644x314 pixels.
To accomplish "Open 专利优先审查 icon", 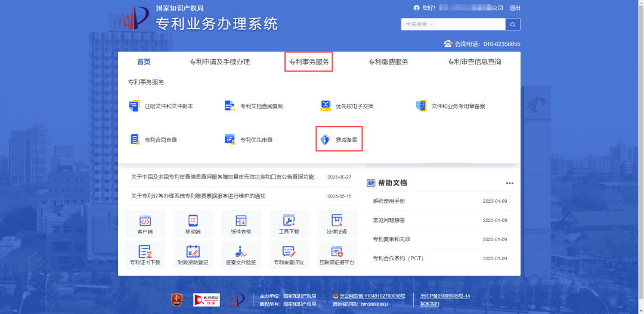I will tap(230, 139).
